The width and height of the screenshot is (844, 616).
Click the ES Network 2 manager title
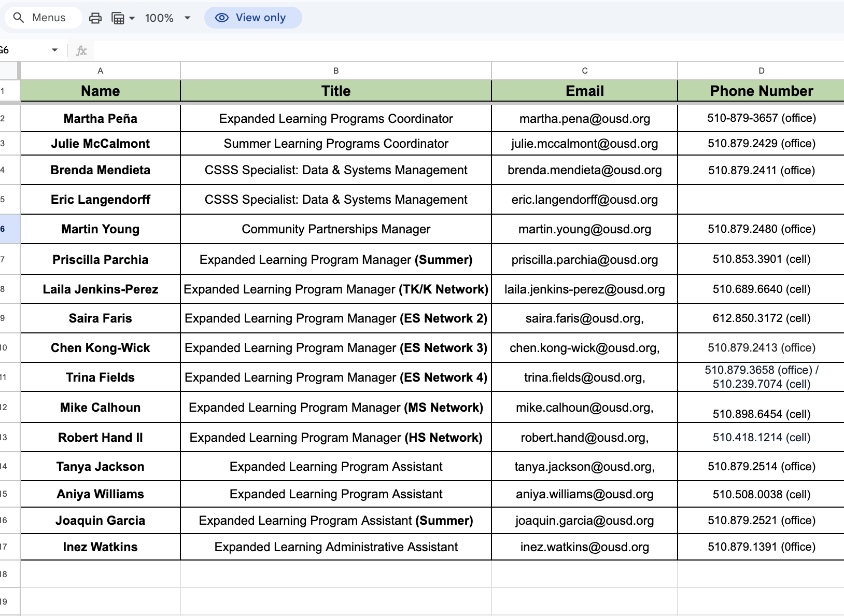click(x=336, y=318)
